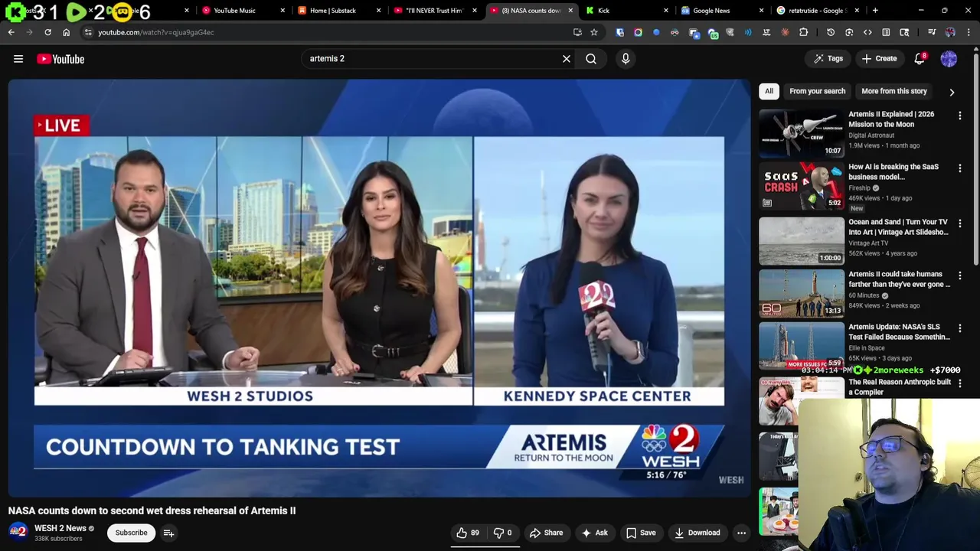Switch to the retatrutide Google Search tab
Screen dimensions: 980x551
[x=816, y=11]
